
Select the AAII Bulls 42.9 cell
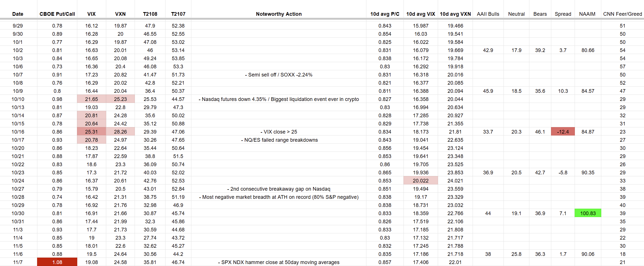(x=488, y=50)
